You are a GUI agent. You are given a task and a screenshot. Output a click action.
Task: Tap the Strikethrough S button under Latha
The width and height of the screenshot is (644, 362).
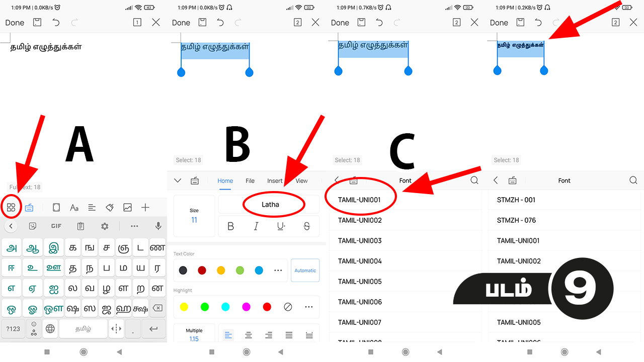[x=307, y=226]
